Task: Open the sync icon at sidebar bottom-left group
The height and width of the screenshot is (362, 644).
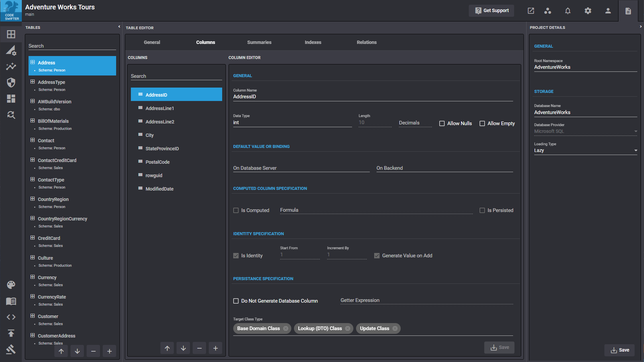Action: pos(11,115)
